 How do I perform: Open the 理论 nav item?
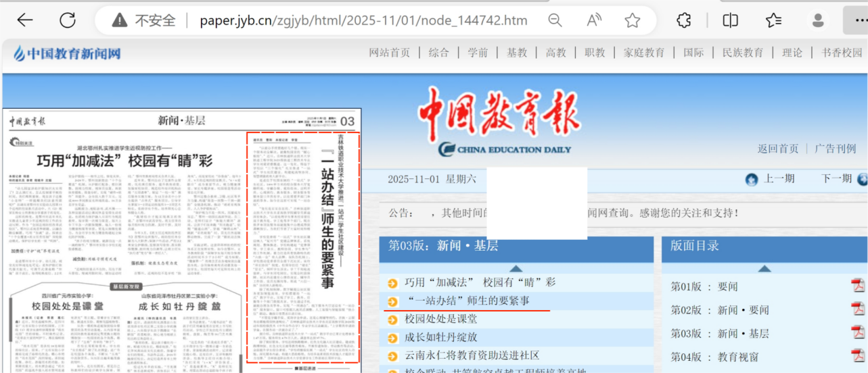coord(792,53)
